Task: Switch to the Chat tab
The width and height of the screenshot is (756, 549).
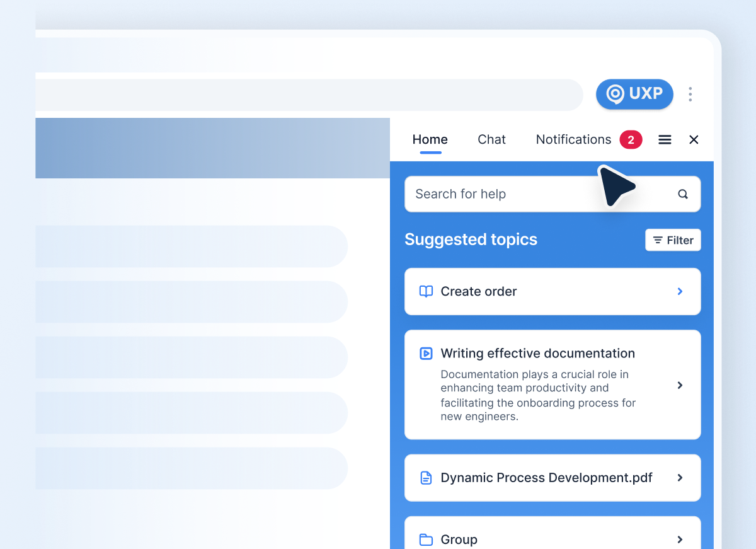Action: (x=491, y=139)
